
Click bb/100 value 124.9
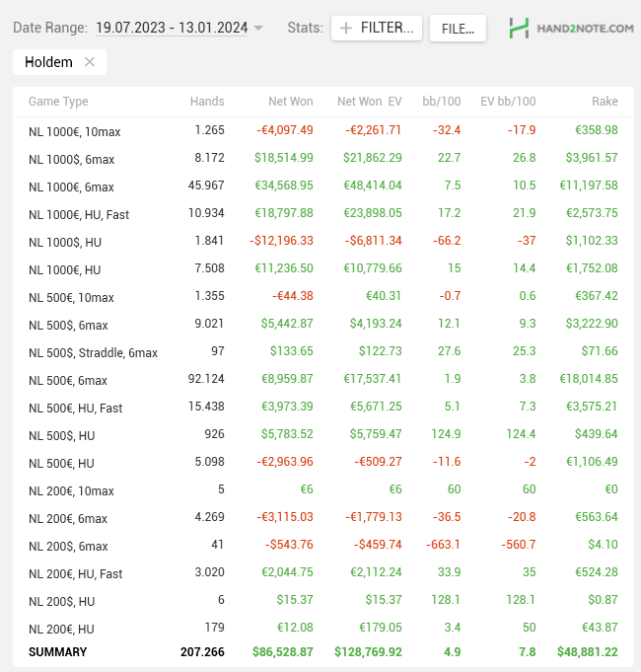446,434
